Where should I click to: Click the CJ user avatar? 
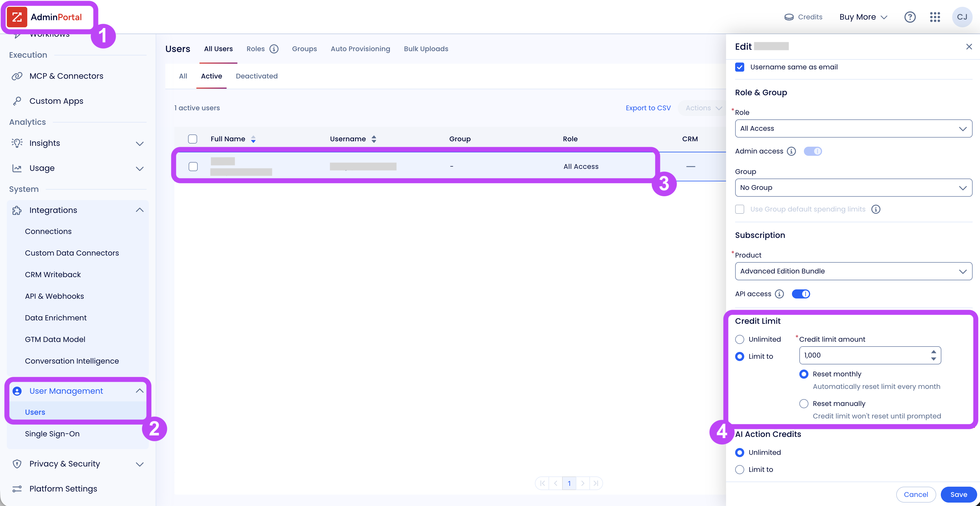962,17
